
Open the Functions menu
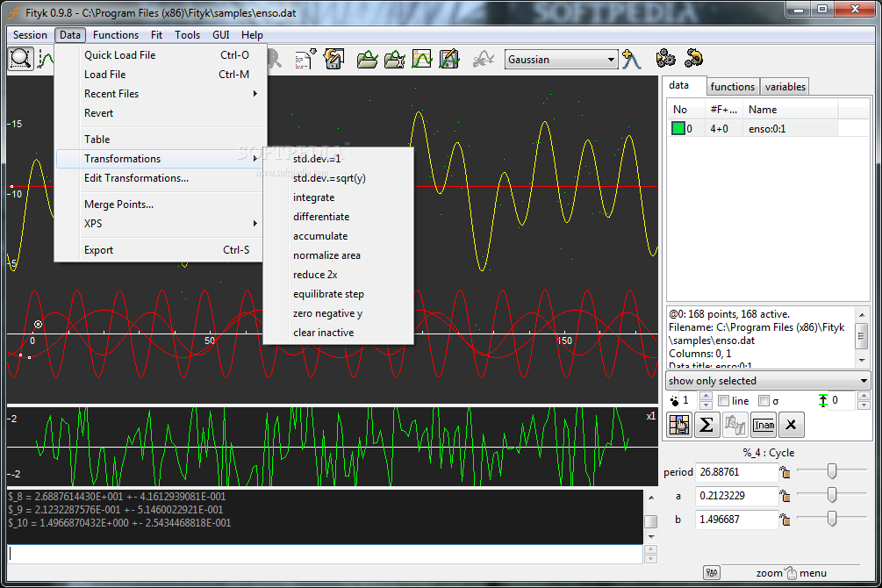115,35
